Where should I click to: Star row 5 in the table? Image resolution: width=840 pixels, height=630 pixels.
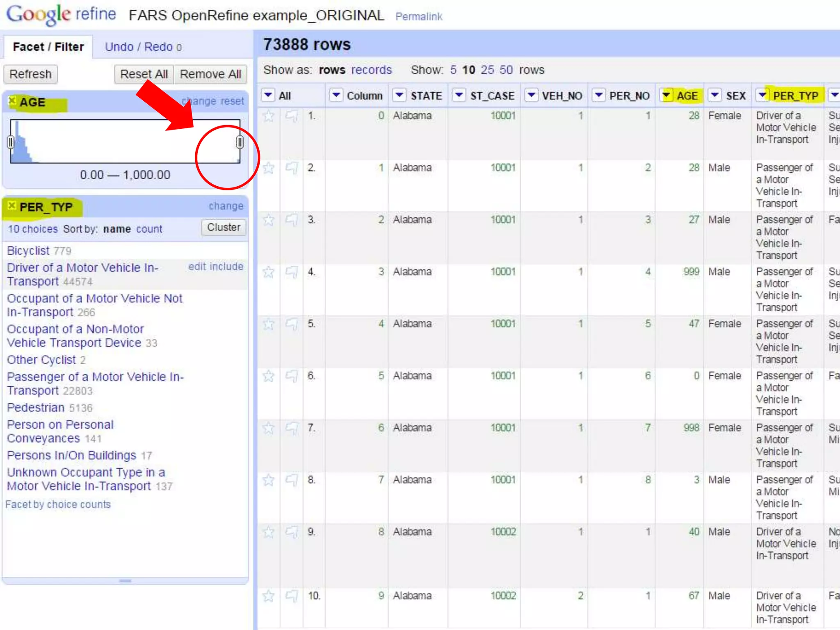click(x=269, y=324)
